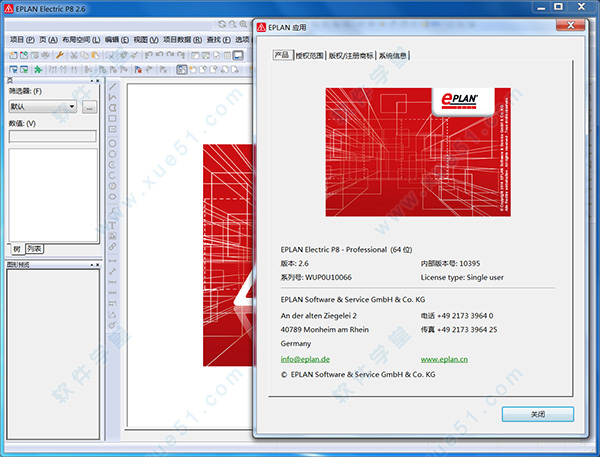Switch to the 授权范围 tab
Image resolution: width=600 pixels, height=457 pixels.
(x=309, y=55)
